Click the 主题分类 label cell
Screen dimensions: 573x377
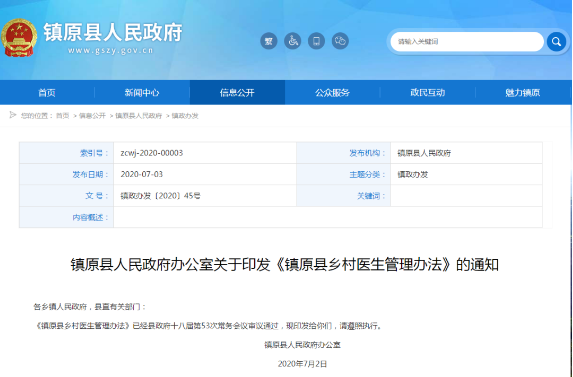(x=344, y=174)
